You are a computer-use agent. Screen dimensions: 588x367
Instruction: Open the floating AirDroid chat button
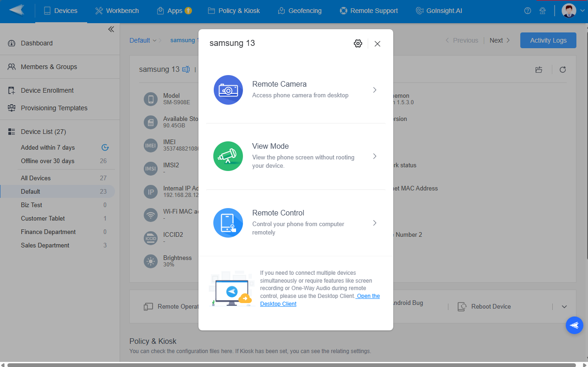click(575, 325)
